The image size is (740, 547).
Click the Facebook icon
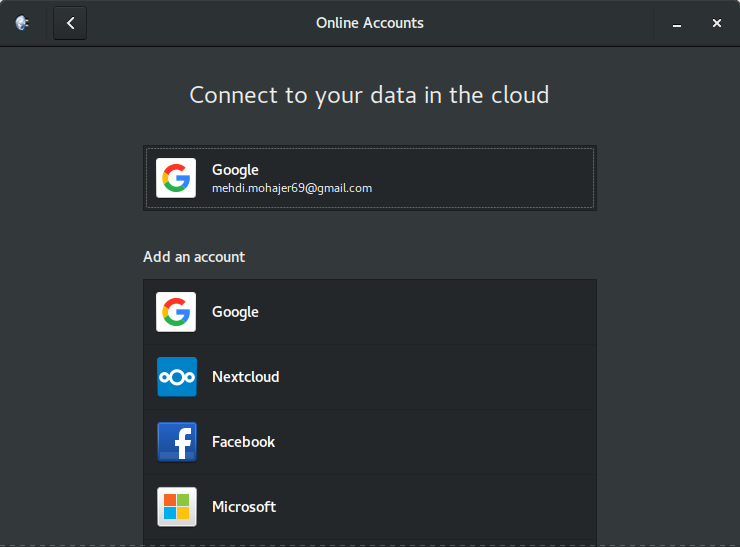point(177,442)
